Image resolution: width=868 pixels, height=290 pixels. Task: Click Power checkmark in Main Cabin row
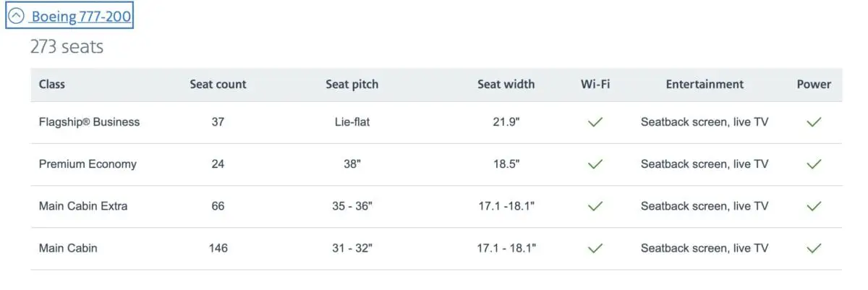(814, 248)
